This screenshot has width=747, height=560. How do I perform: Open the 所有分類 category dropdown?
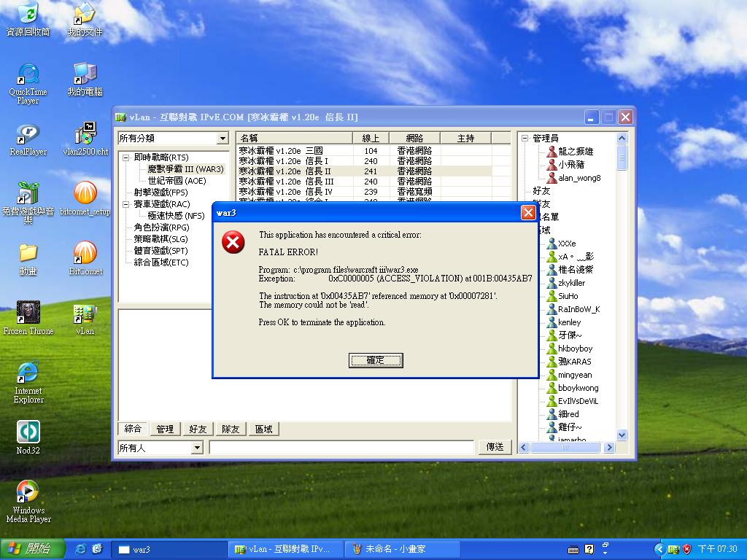[x=222, y=139]
